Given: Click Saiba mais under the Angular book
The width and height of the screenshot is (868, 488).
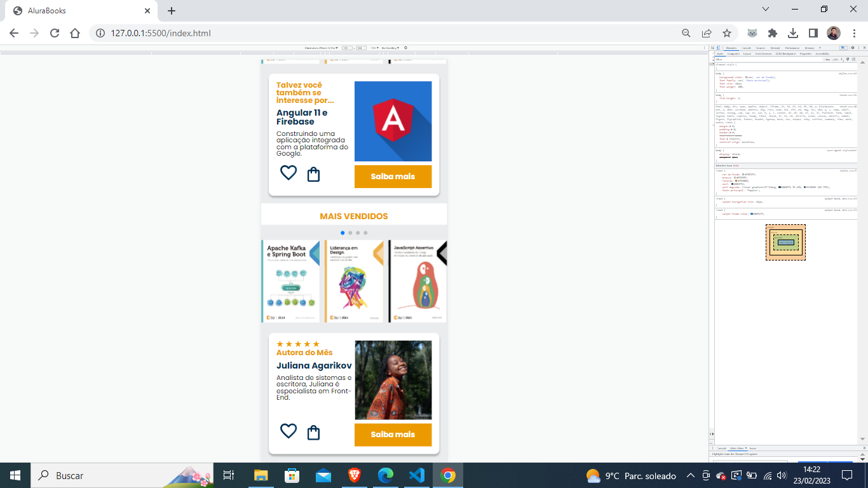Looking at the screenshot, I should (x=393, y=177).
